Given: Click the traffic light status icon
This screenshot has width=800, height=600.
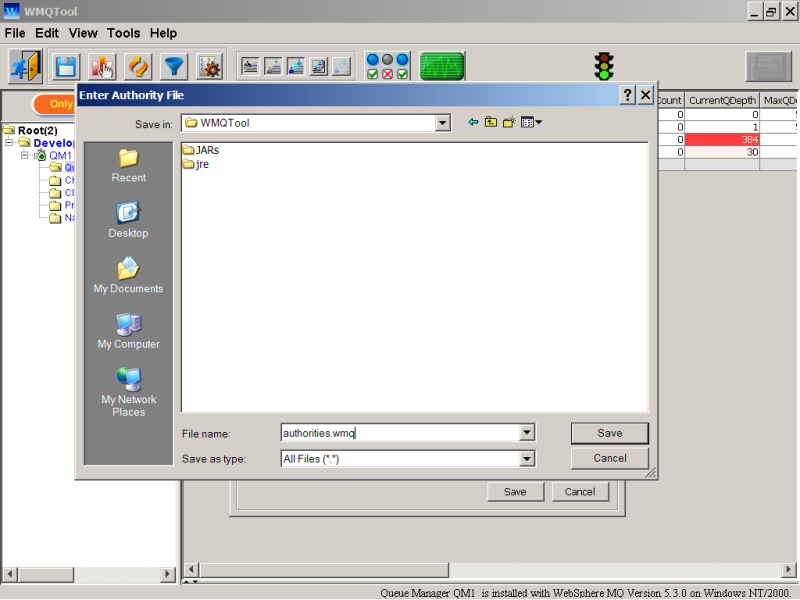Looking at the screenshot, I should pos(604,66).
